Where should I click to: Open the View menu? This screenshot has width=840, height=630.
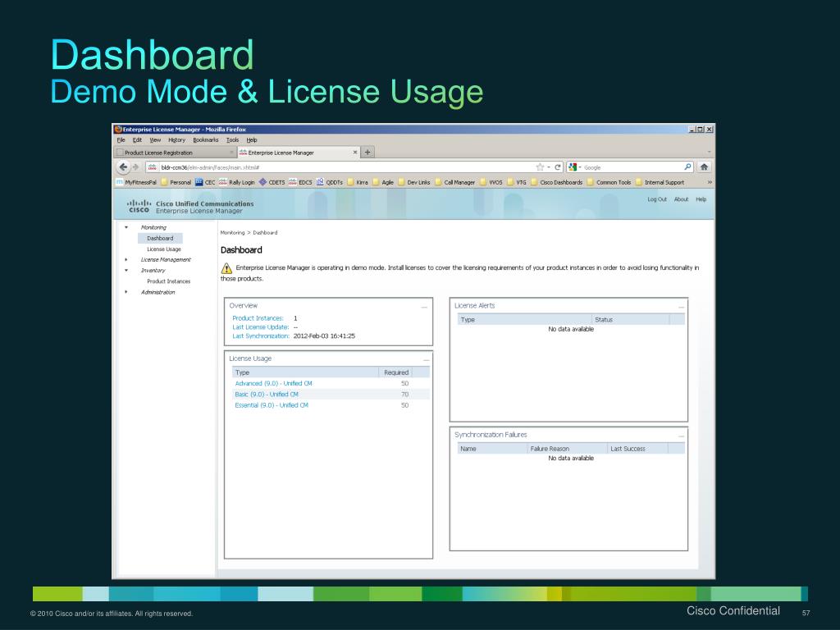pos(155,139)
